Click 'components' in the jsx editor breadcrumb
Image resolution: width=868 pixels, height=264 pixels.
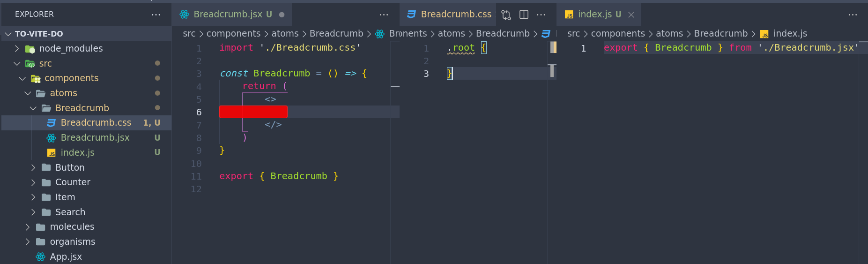[233, 34]
